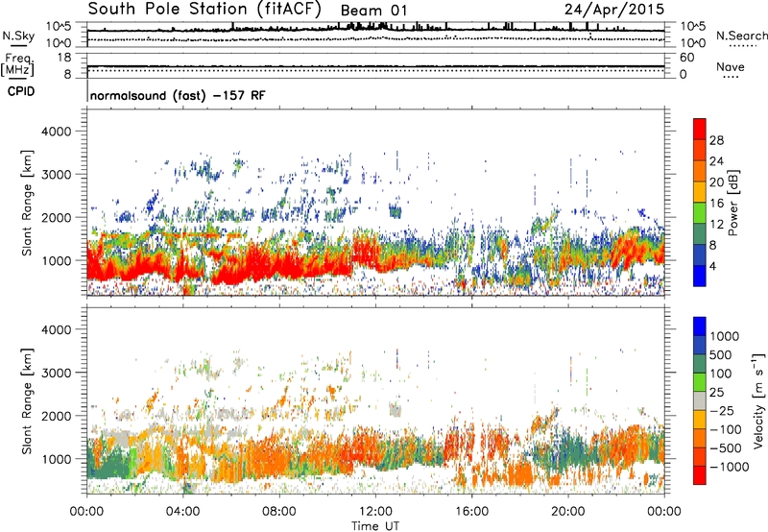This screenshot has height=532, width=768.
Task: Click the '04:00' time axis label
Action: coord(182,512)
